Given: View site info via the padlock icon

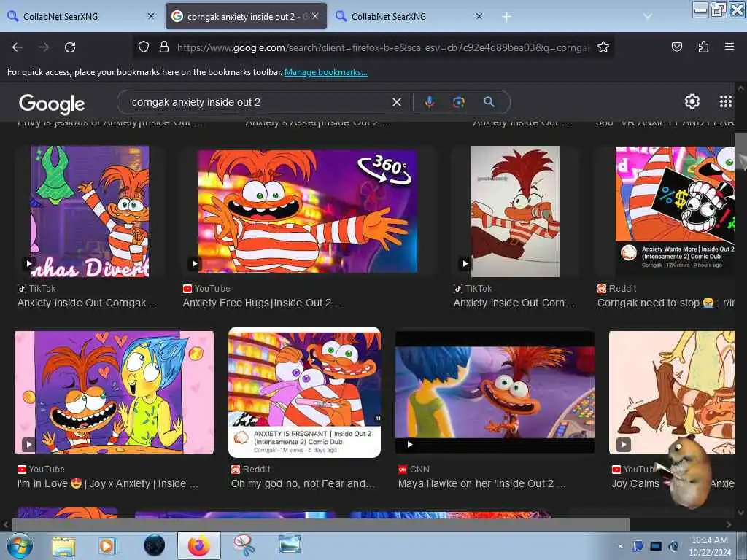Looking at the screenshot, I should (164, 47).
